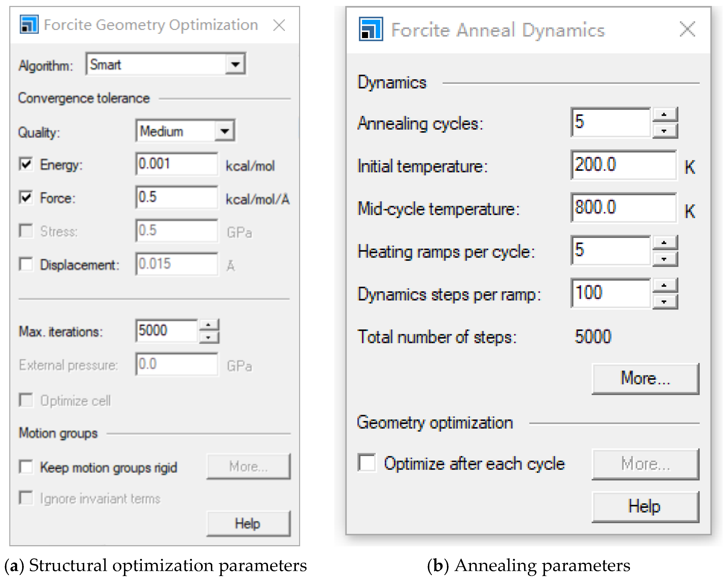
Task: Decrease Max. iterations with down arrow
Action: point(209,337)
